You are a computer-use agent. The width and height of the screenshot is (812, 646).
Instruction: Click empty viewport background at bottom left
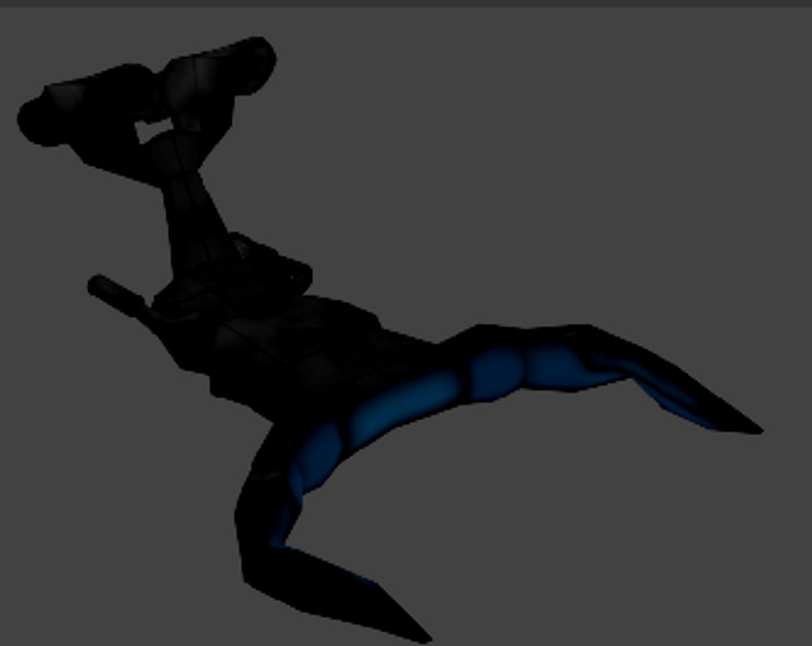pos(90,538)
